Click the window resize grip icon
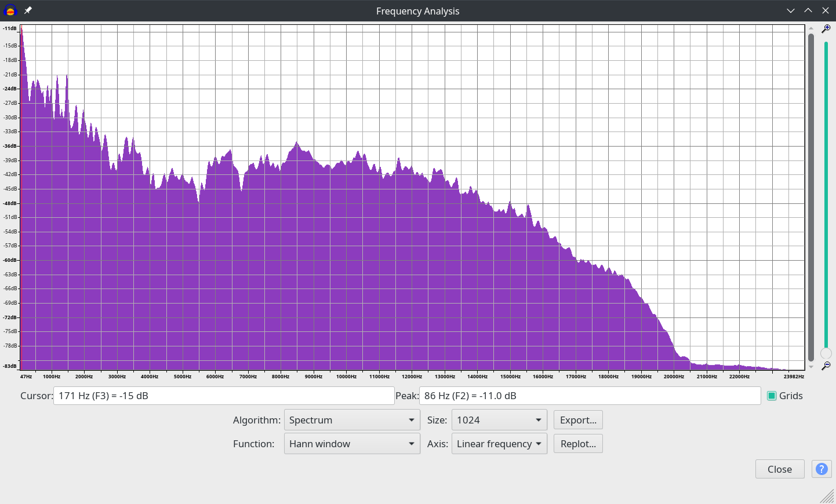Viewport: 836px width, 504px height. [828, 496]
